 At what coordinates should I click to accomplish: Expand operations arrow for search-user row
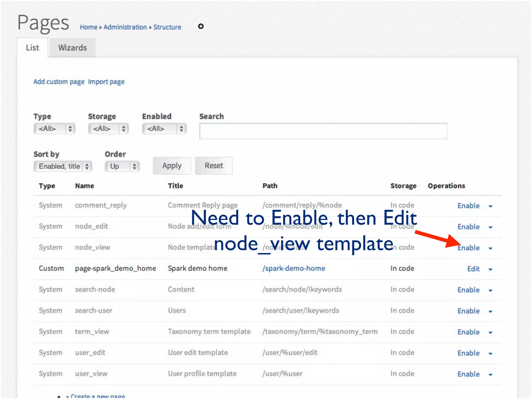[x=490, y=311]
